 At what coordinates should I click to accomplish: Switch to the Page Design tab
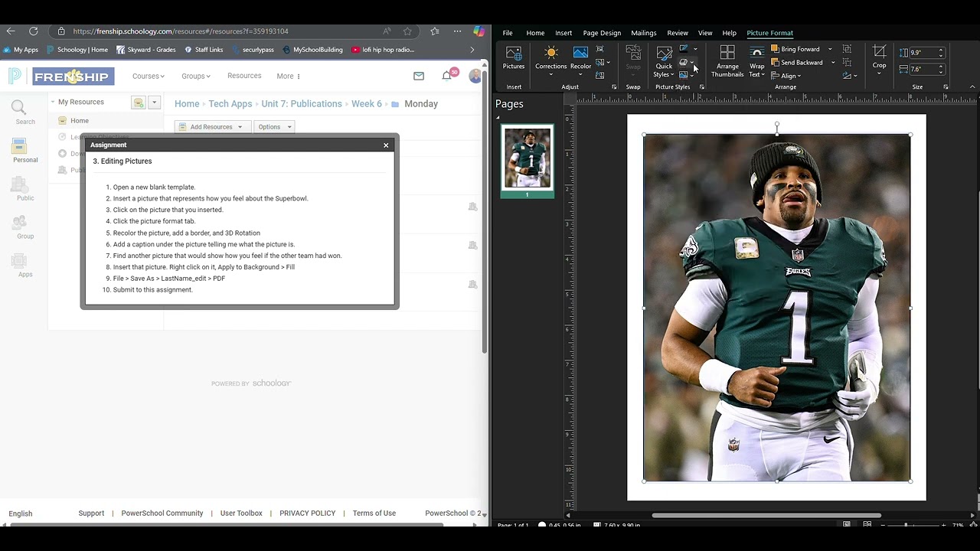602,33
